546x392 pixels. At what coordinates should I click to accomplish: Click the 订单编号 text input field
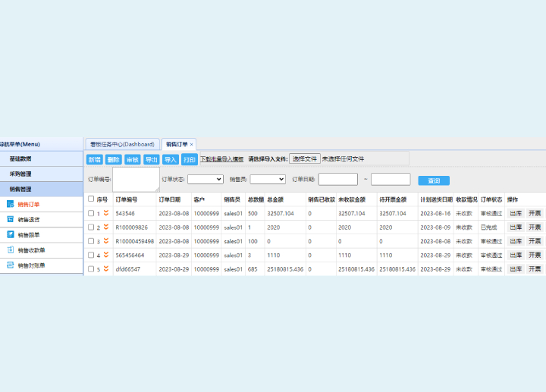pos(136,180)
